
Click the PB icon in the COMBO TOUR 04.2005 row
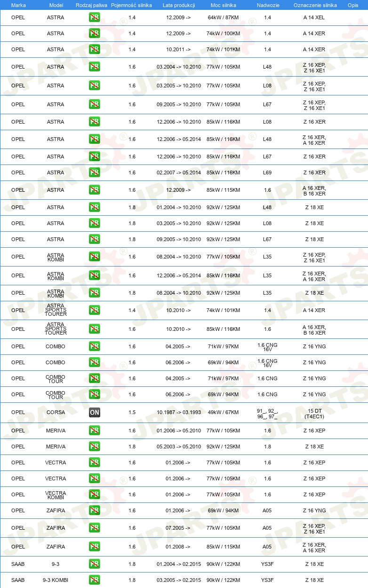95,378
